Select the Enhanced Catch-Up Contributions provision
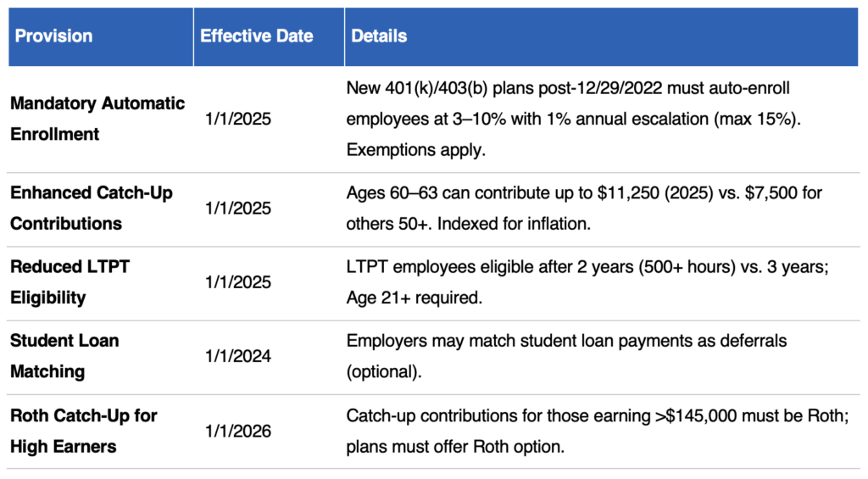The image size is (868, 479). 91,208
